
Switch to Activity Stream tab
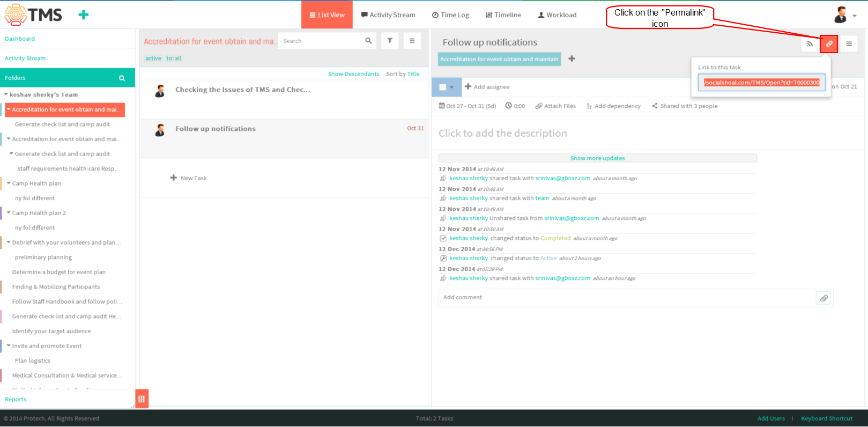pos(388,15)
